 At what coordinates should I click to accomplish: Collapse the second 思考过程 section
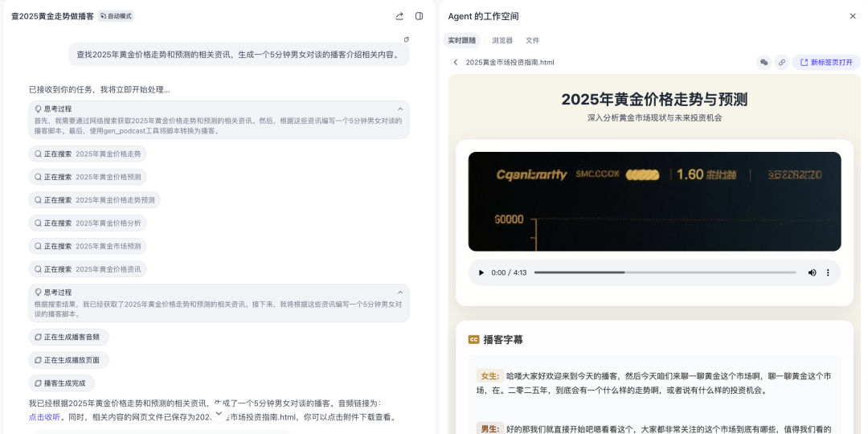coord(400,292)
